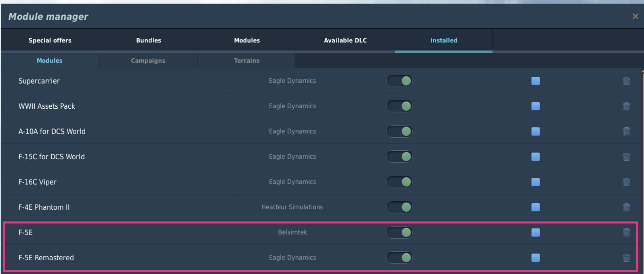
Task: Close the Module manager window
Action: [x=635, y=17]
